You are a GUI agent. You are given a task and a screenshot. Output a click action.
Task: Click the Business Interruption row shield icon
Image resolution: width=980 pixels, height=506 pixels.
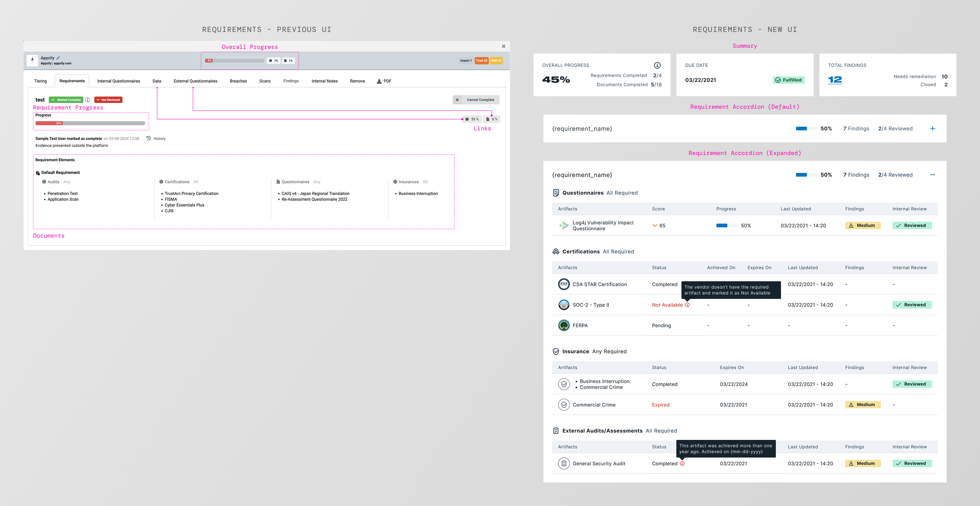(x=564, y=384)
